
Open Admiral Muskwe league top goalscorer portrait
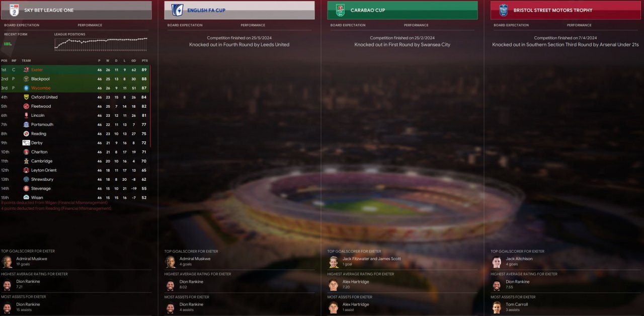(7, 262)
